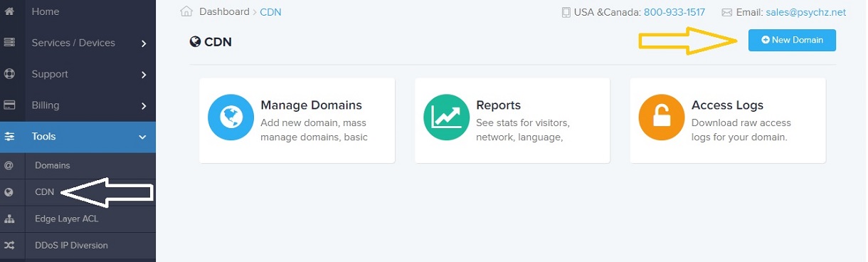Expand the Support menu chevron
This screenshot has width=868, height=262.
[x=144, y=75]
